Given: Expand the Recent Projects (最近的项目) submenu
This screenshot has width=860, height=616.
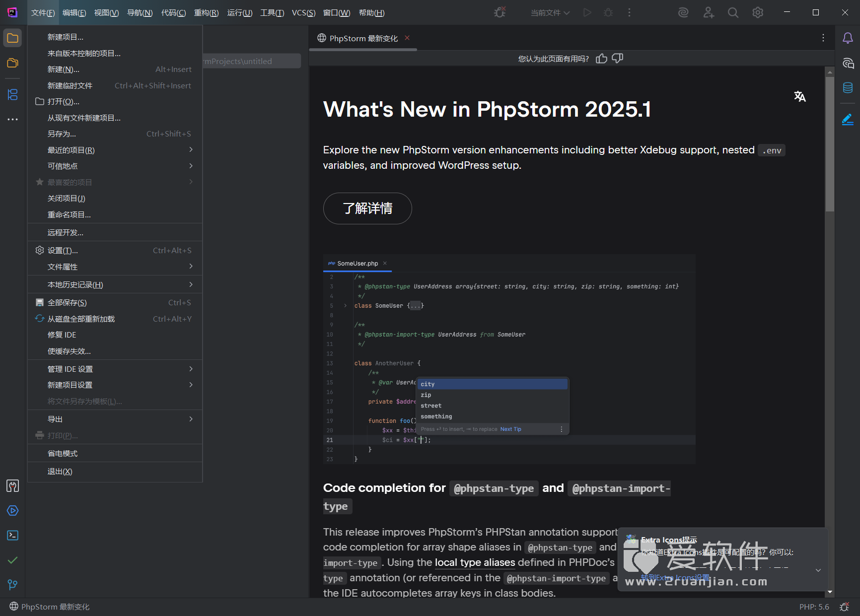Looking at the screenshot, I should pos(115,150).
